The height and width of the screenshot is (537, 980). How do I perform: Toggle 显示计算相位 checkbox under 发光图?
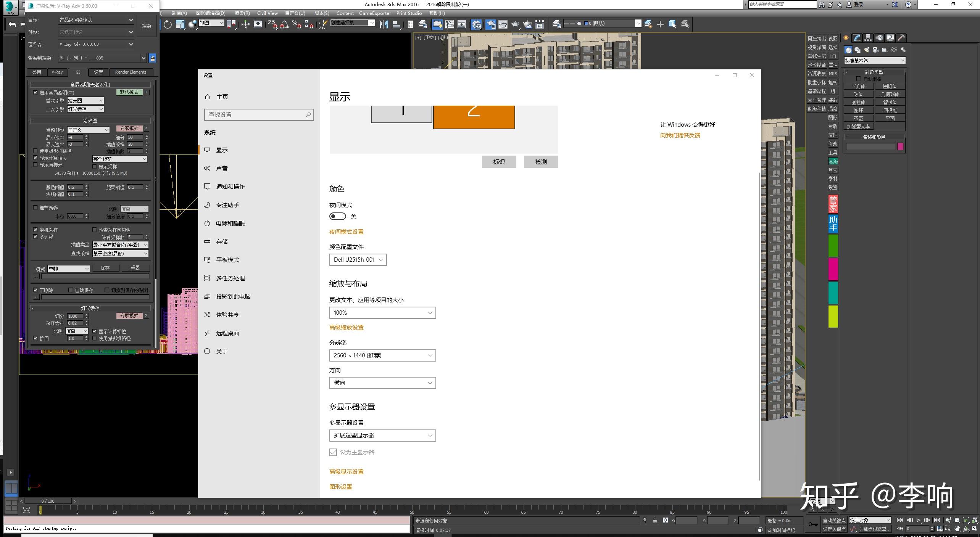(35, 158)
